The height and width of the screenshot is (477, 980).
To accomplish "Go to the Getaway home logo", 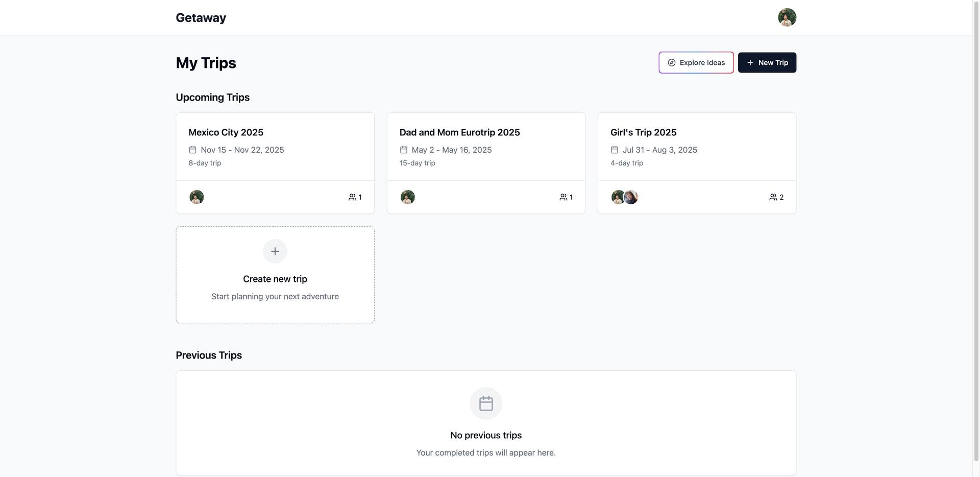I will (201, 18).
